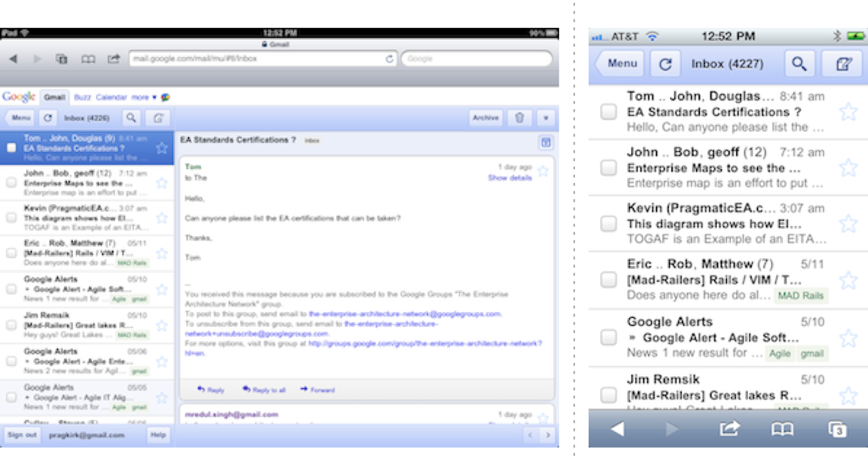Image resolution: width=868 pixels, height=463 pixels.
Task: Click googlegroups.com posting email link
Action: 405,314
